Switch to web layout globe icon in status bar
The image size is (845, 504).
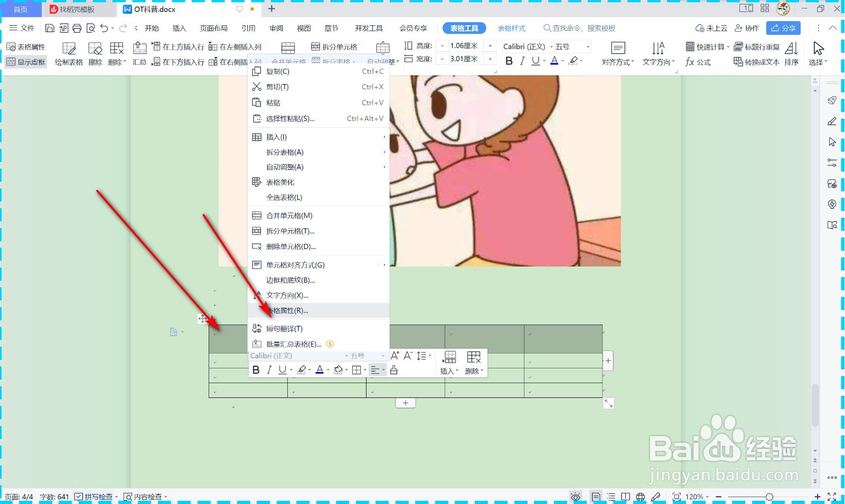[641, 497]
